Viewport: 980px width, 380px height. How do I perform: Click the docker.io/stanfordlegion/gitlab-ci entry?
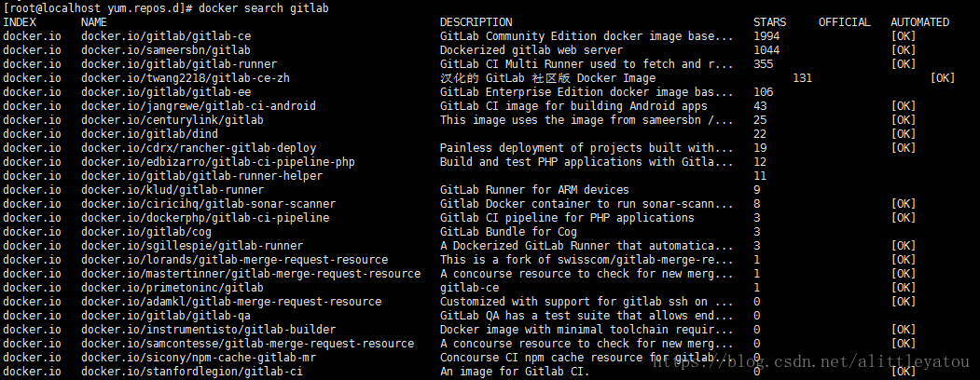(x=192, y=372)
